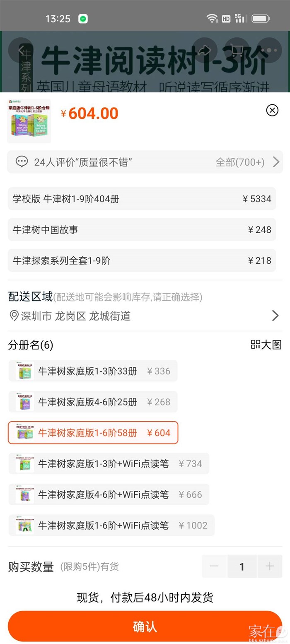Select 牛津树家庭版1-3阶33册 option
This screenshot has width=290, height=644.
click(93, 371)
